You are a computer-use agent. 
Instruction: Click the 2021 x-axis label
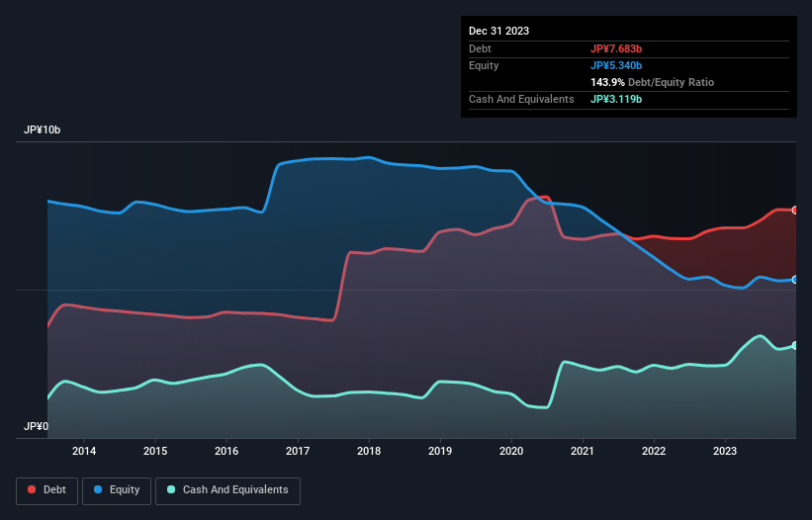point(583,451)
